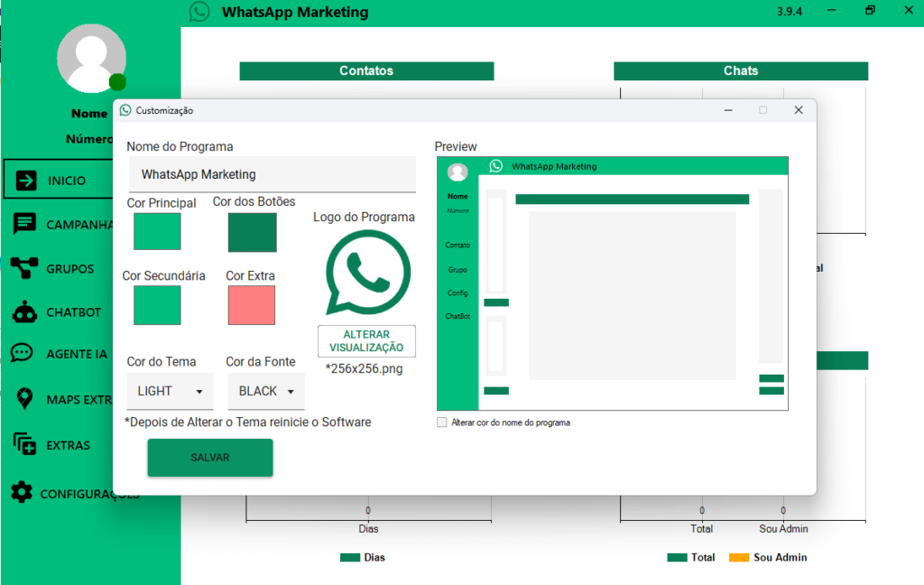Image resolution: width=924 pixels, height=585 pixels.
Task: Click the Contatos header bar
Action: coord(366,70)
